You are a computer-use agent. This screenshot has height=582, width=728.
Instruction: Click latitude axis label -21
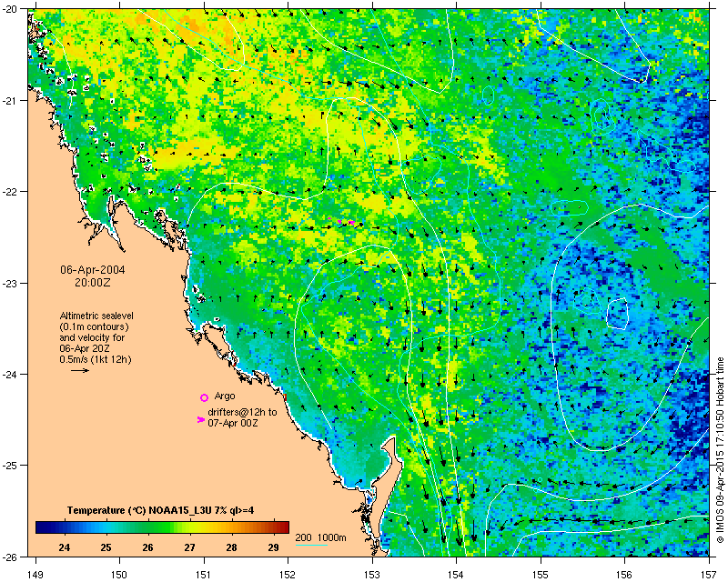click(9, 100)
